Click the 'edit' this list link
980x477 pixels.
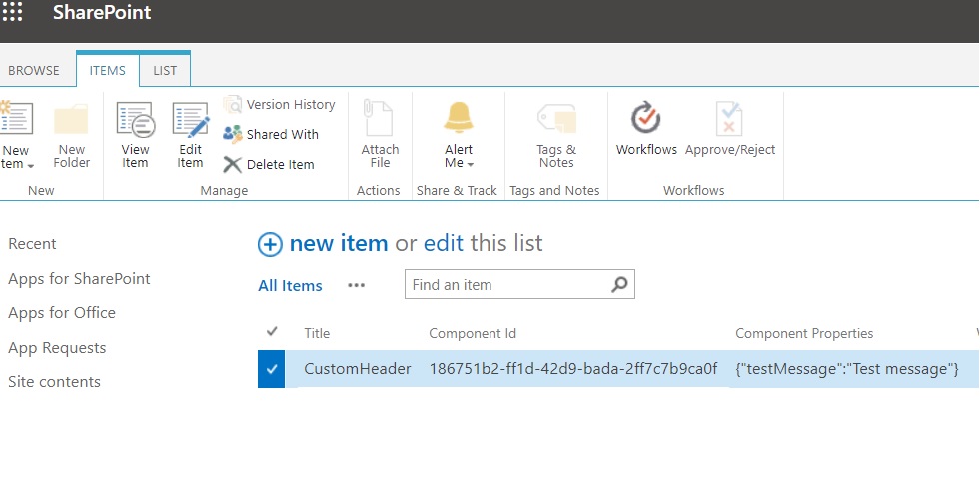(x=444, y=243)
